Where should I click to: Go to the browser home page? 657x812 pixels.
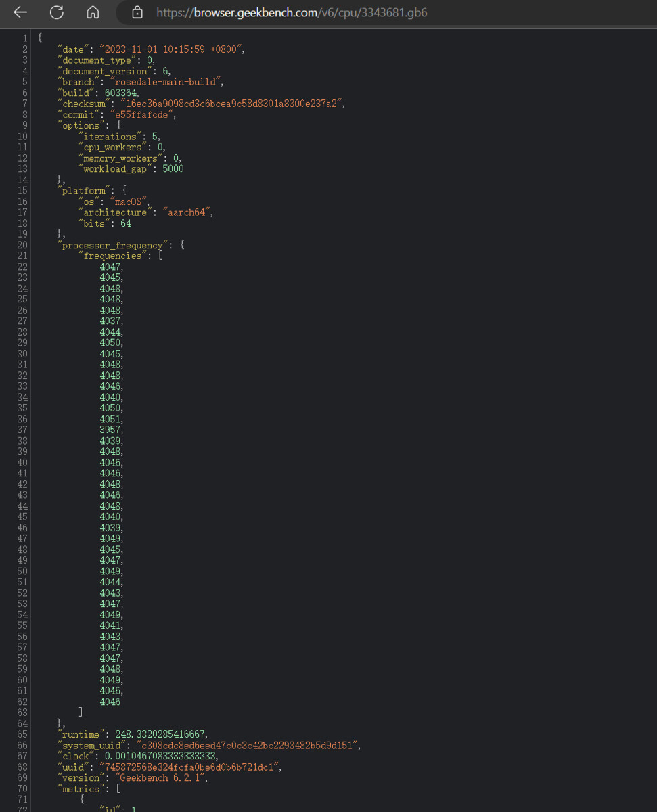point(93,12)
